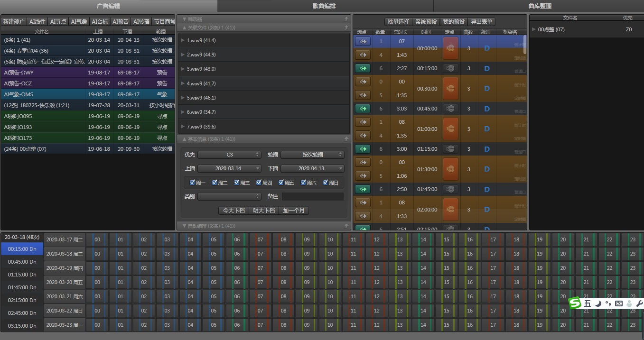Image resolution: width=644 pixels, height=340 pixels.
Task: Click the green arrow button in the 3:03 row
Action: [363, 109]
